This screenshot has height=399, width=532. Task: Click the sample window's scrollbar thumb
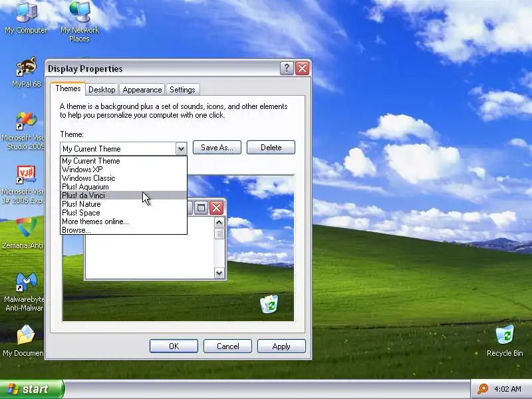[219, 234]
